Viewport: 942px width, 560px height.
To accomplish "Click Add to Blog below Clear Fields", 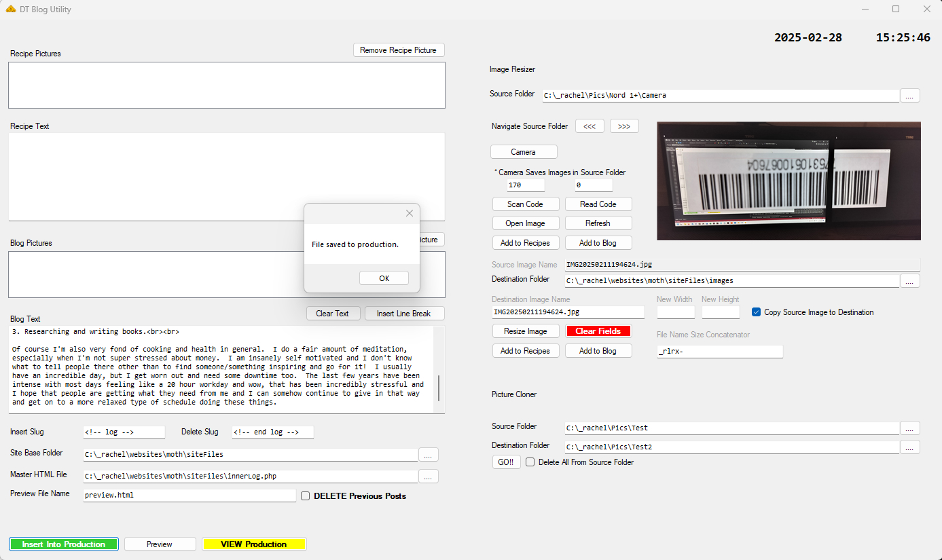I will (x=598, y=351).
